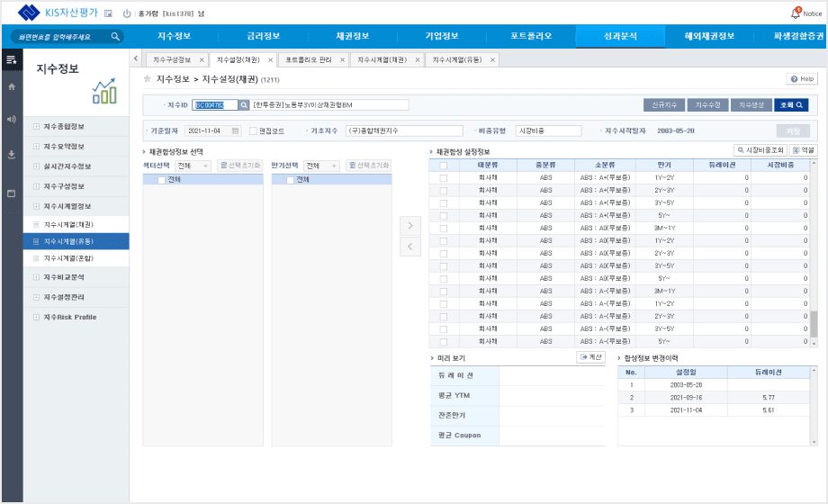
Task: Open the 성과분석 top menu
Action: 620,37
